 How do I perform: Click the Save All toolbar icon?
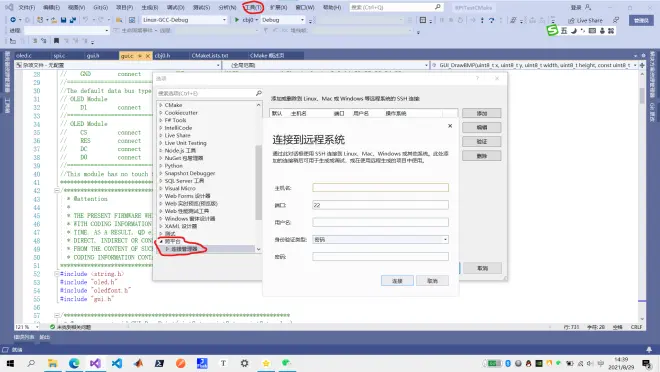[x=72, y=20]
